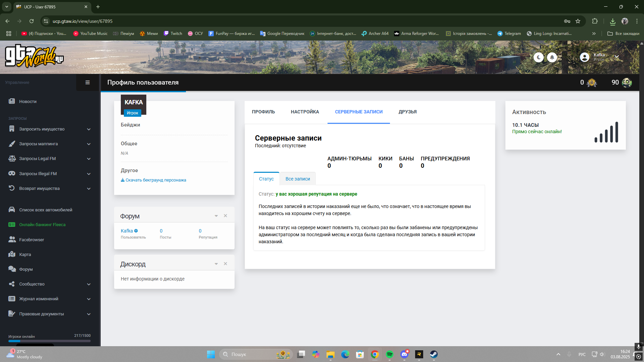Viewport: 644px width, 362px height.
Task: Expand Запросы маппинга chevron
Action: (89, 144)
